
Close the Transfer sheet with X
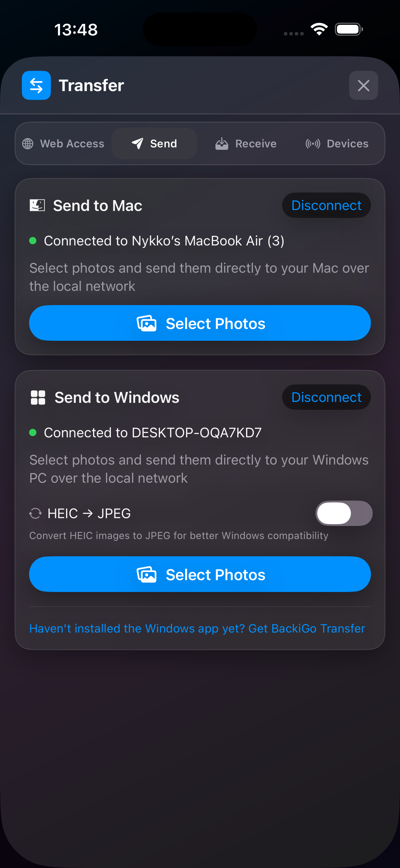363,85
